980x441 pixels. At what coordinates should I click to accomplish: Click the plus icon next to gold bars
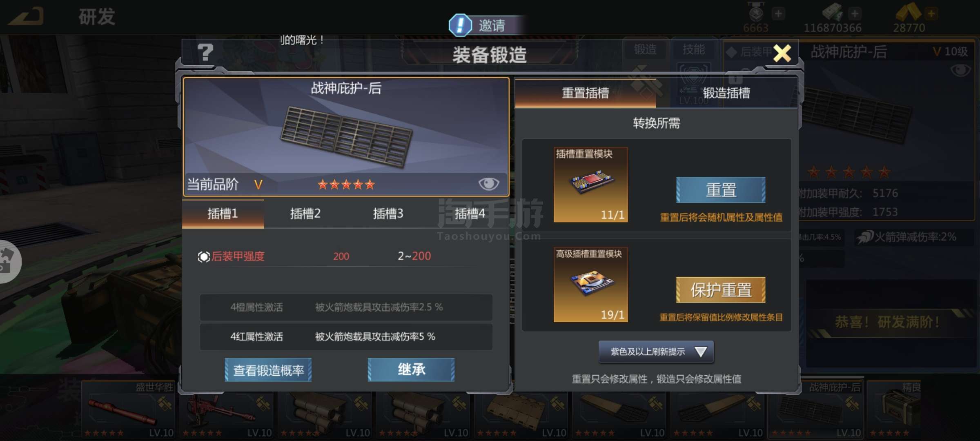point(931,13)
